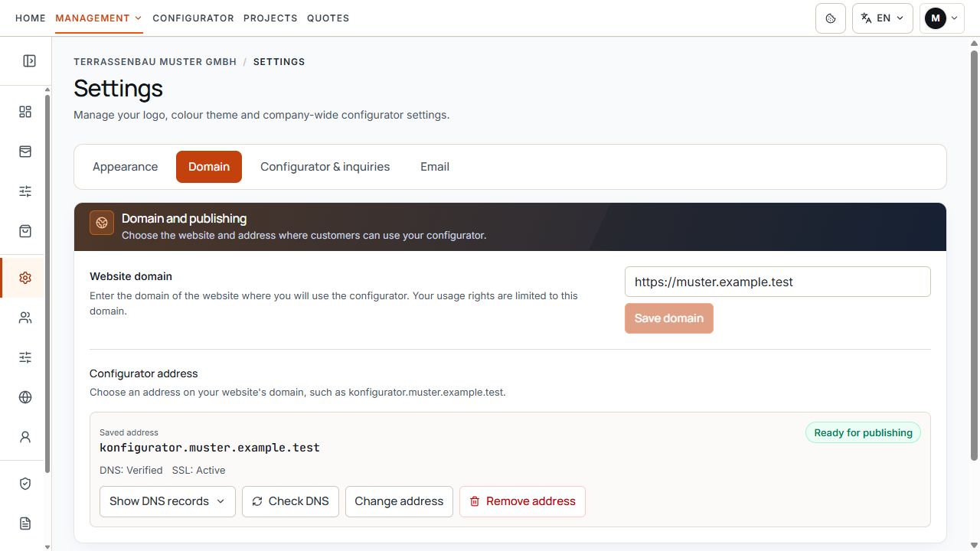This screenshot has width=980, height=551.
Task: Open the M account avatar menu
Action: pos(942,18)
